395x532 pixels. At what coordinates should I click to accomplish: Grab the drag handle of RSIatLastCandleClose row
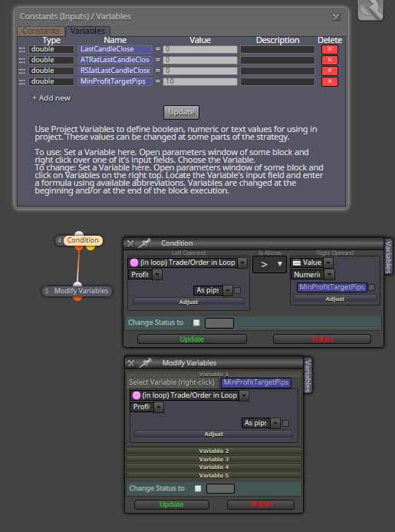pos(22,71)
